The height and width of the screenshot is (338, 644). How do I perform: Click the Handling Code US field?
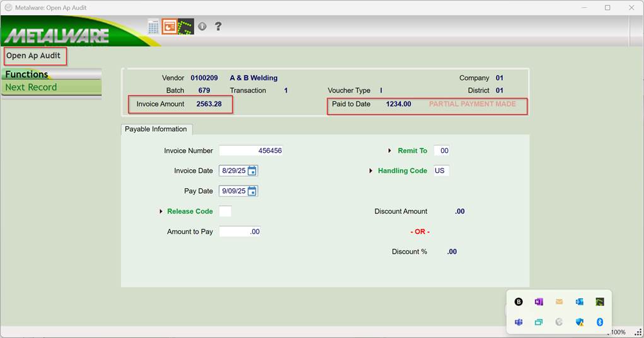coord(442,171)
